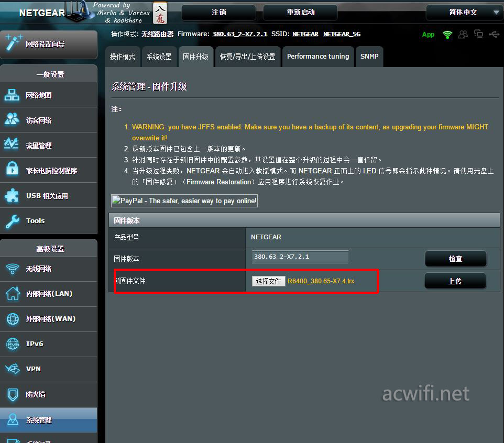The height and width of the screenshot is (443, 504).
Task: Click the connected clients status icon
Action: click(463, 34)
